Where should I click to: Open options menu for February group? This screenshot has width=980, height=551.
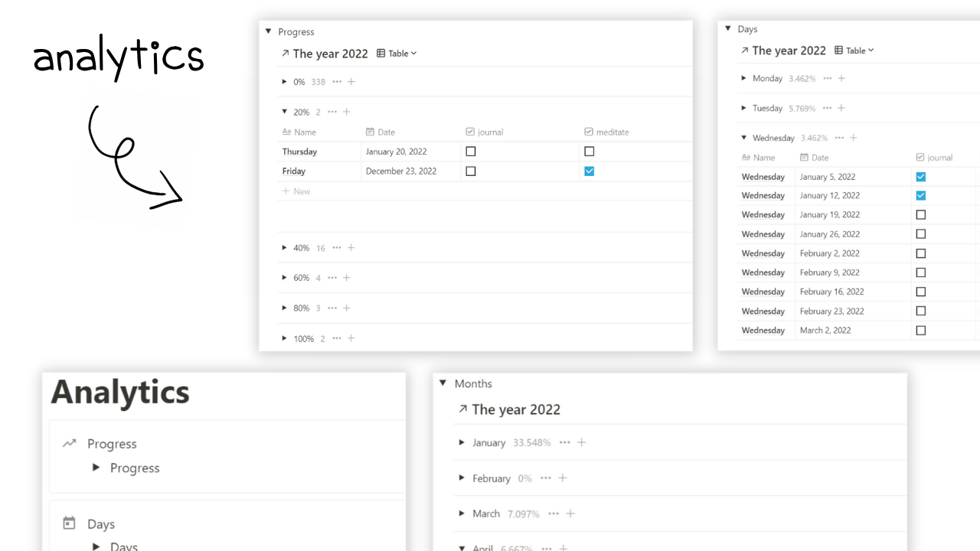tap(546, 478)
